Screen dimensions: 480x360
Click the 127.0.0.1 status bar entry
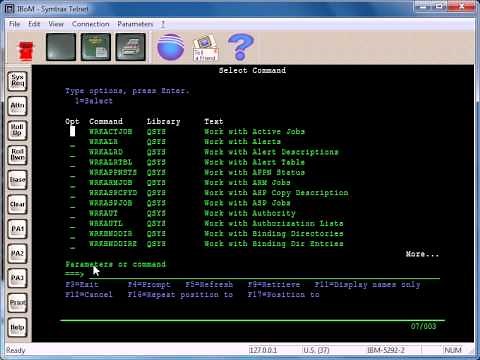click(263, 350)
